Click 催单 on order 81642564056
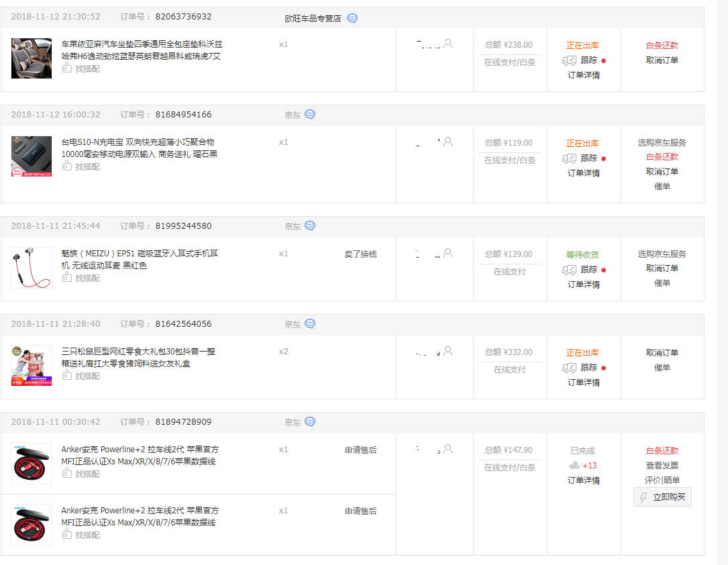728x565 pixels. pyautogui.click(x=662, y=368)
